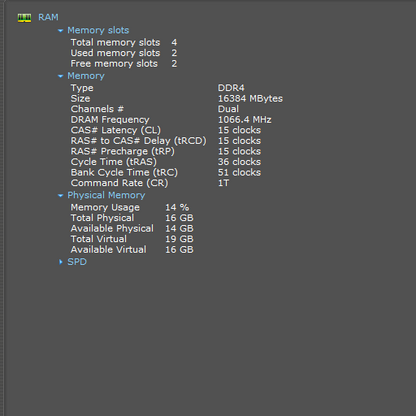Click the green RAM module icon
Image resolution: width=416 pixels, height=416 pixels.
click(x=24, y=18)
